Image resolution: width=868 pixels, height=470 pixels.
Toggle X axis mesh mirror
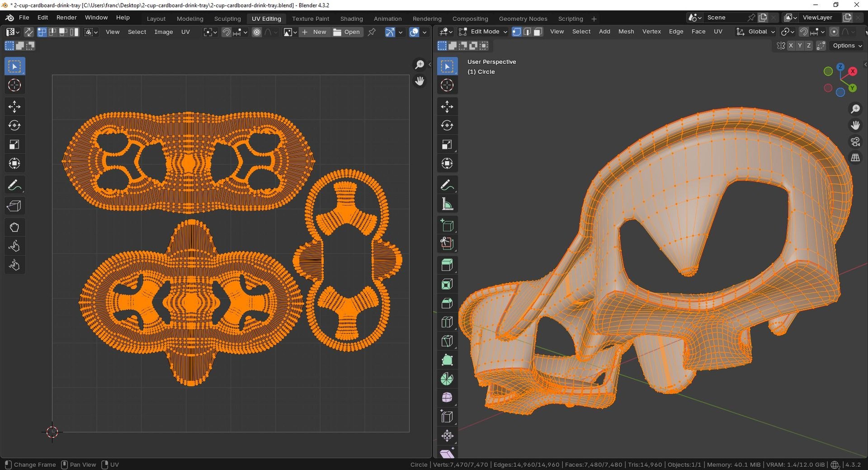click(x=791, y=46)
